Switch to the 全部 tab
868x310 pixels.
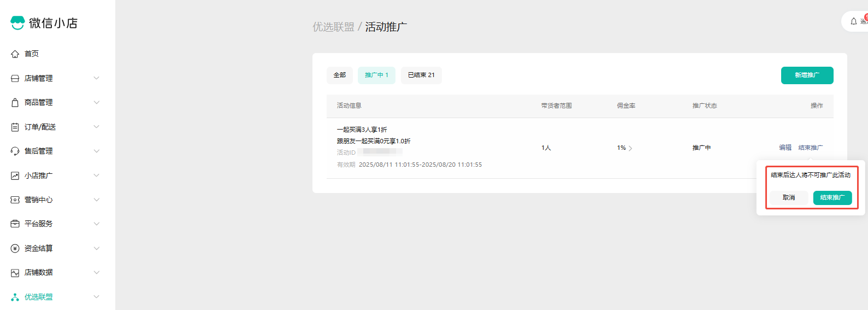click(x=340, y=75)
